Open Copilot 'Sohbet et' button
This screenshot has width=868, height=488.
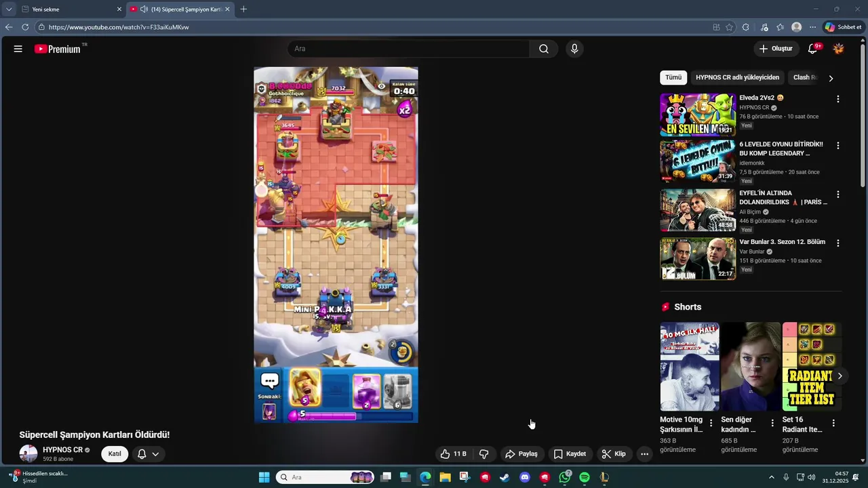[843, 27]
